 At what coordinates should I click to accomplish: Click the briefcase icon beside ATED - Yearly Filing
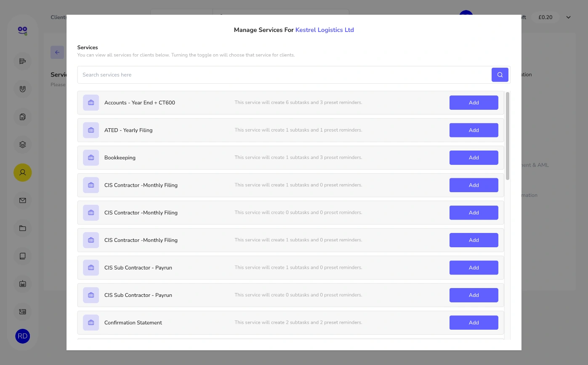tap(91, 130)
